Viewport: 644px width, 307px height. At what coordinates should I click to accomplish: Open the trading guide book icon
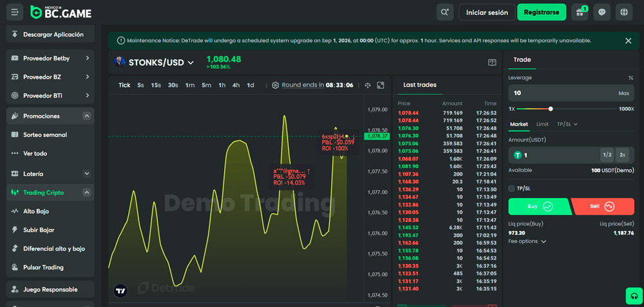click(x=492, y=62)
